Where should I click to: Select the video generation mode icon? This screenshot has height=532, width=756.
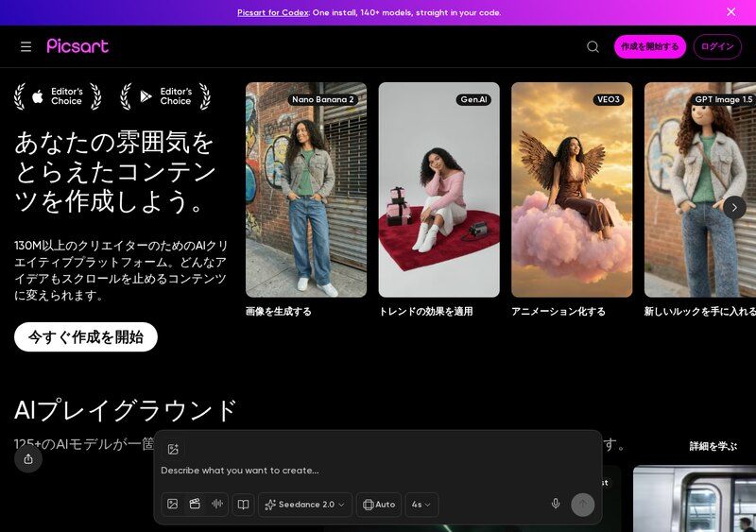195,504
